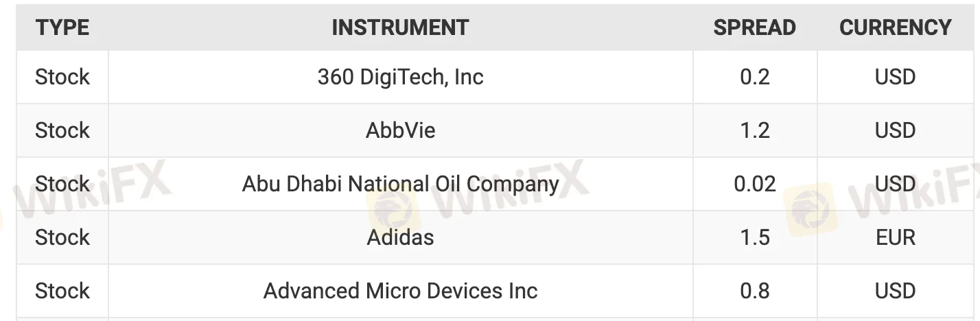Click the EUR currency cell

tap(895, 237)
